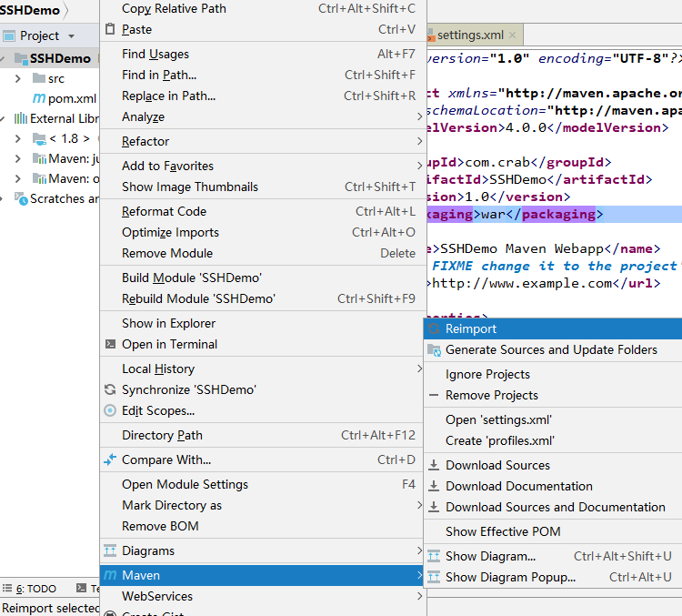Open the Add to Favorites submenu arrow
Image resolution: width=682 pixels, height=616 pixels.
point(419,166)
